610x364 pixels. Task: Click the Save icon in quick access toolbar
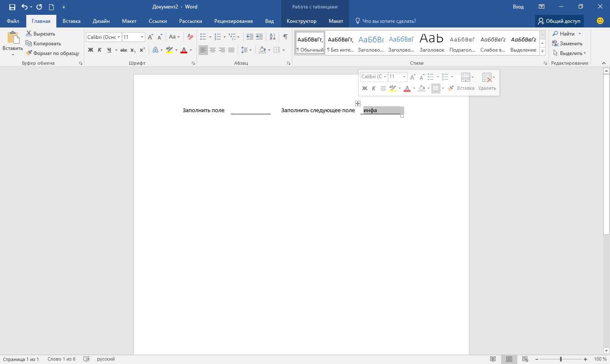point(12,7)
